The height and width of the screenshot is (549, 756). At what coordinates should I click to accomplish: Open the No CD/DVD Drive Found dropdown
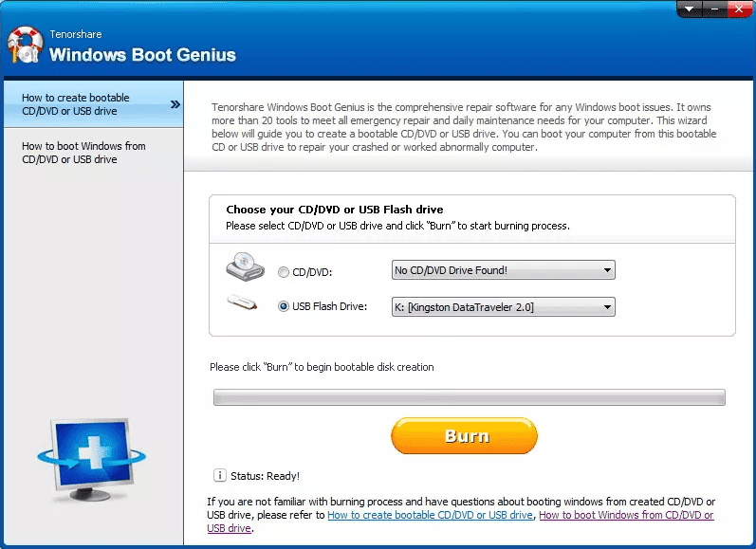coord(504,270)
